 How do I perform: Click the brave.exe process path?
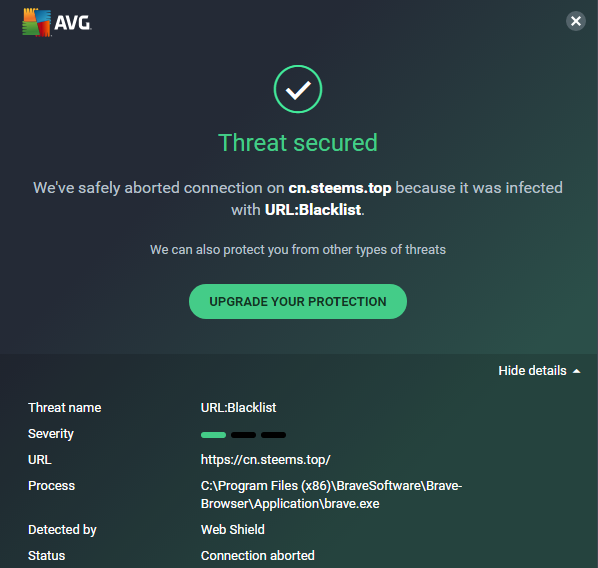[x=331, y=495]
